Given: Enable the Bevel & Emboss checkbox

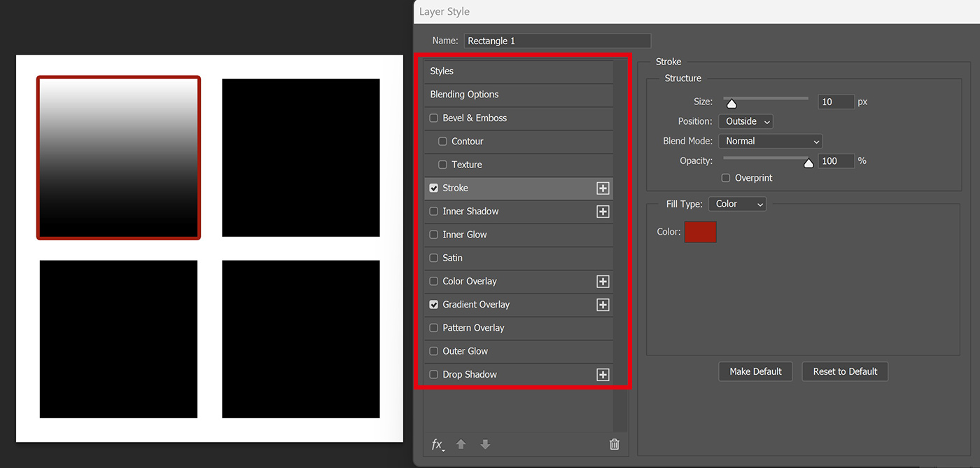Looking at the screenshot, I should pyautogui.click(x=433, y=118).
